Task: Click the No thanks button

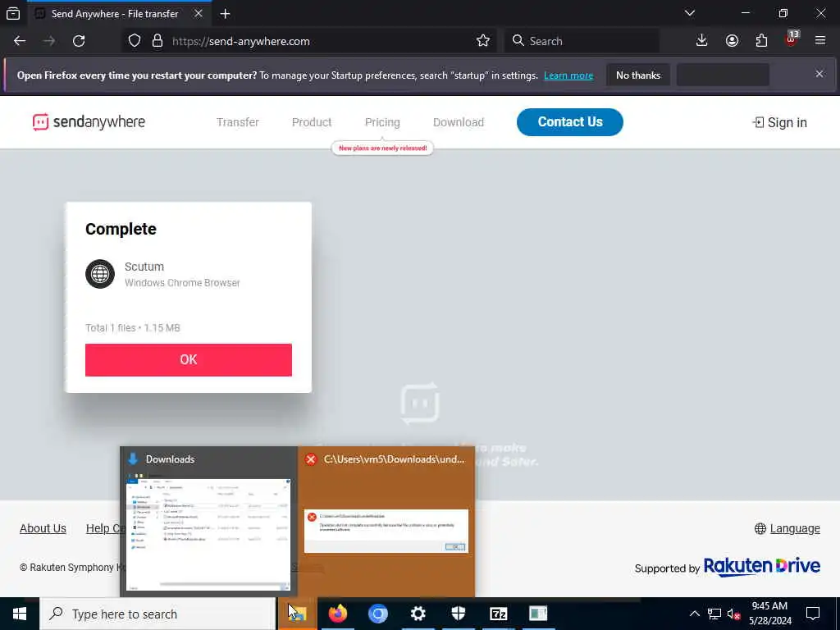Action: (638, 75)
